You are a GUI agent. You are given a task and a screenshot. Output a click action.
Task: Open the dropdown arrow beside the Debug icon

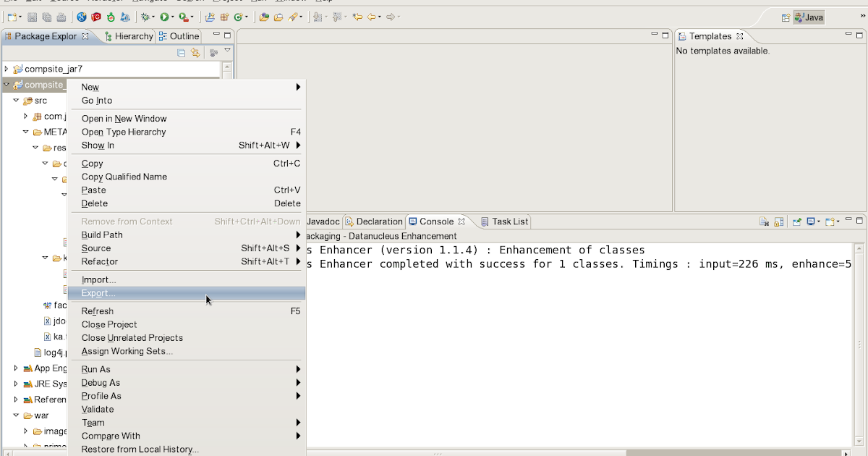pyautogui.click(x=153, y=17)
